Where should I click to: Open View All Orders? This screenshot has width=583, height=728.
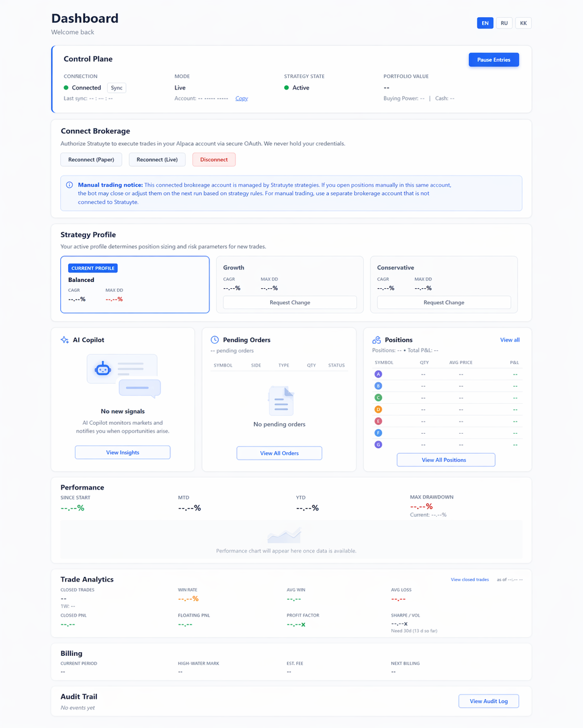tap(280, 453)
